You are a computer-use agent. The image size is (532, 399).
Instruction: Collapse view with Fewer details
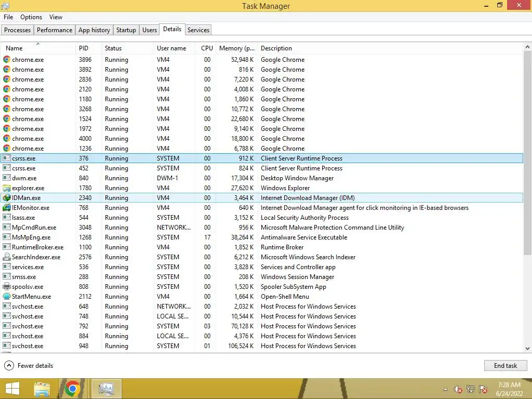click(29, 365)
